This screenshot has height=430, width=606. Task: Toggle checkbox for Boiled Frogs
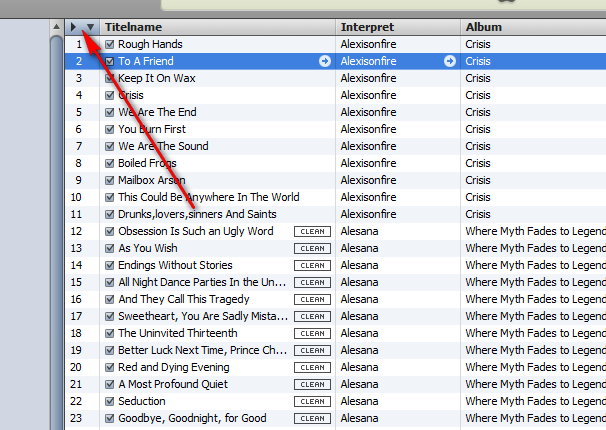tap(110, 163)
